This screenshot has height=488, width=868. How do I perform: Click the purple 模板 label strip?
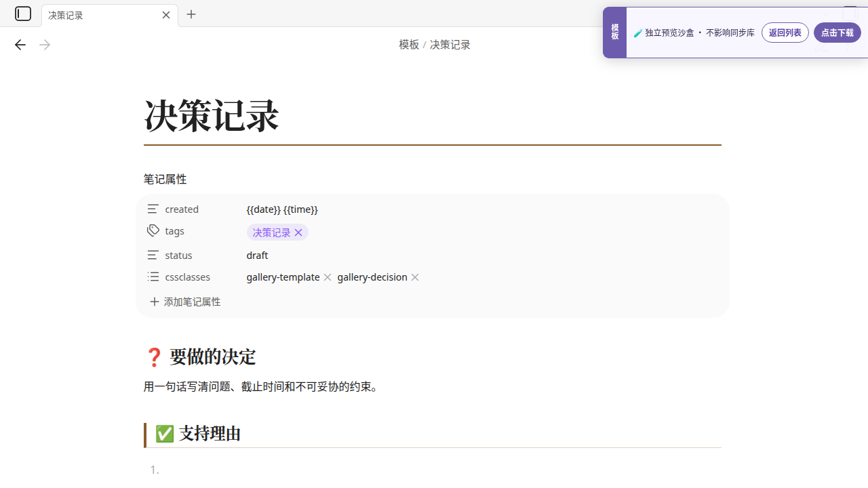(615, 33)
